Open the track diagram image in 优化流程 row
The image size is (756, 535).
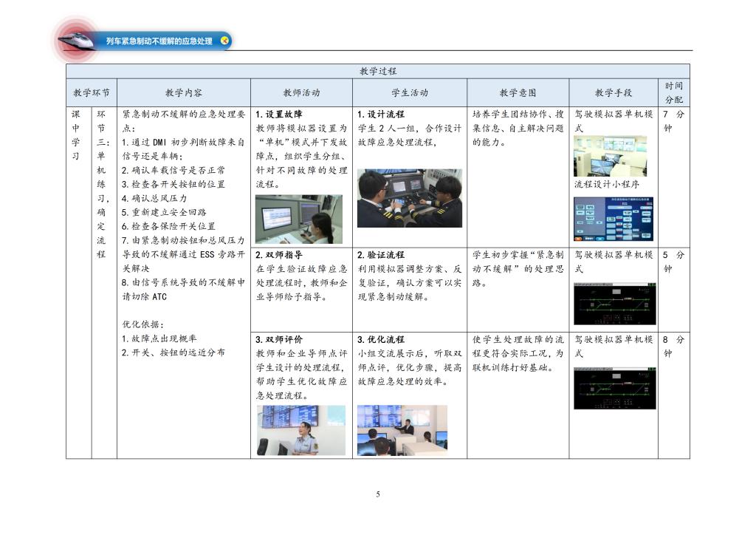click(614, 388)
